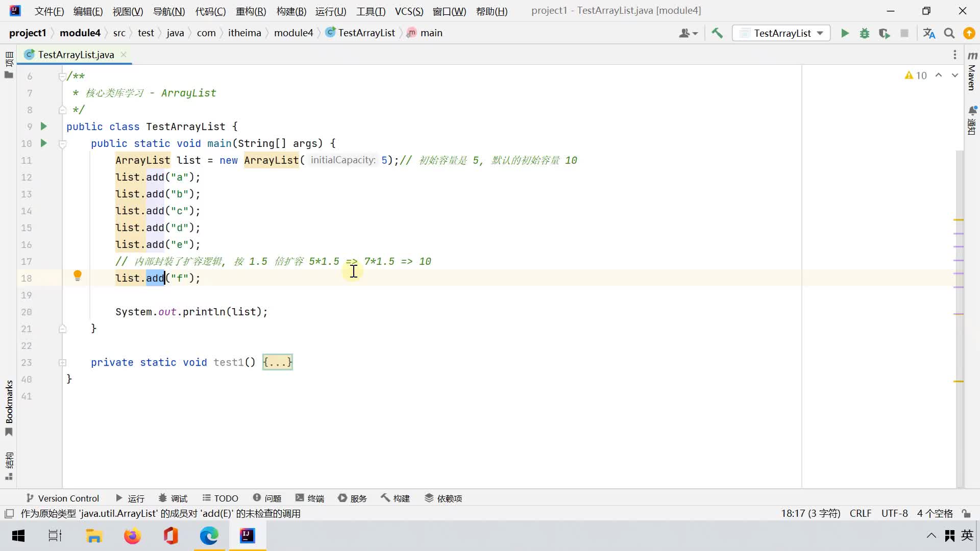Select the TestArrayList.java editor tab
Screen dimensions: 980x551
click(x=75, y=55)
